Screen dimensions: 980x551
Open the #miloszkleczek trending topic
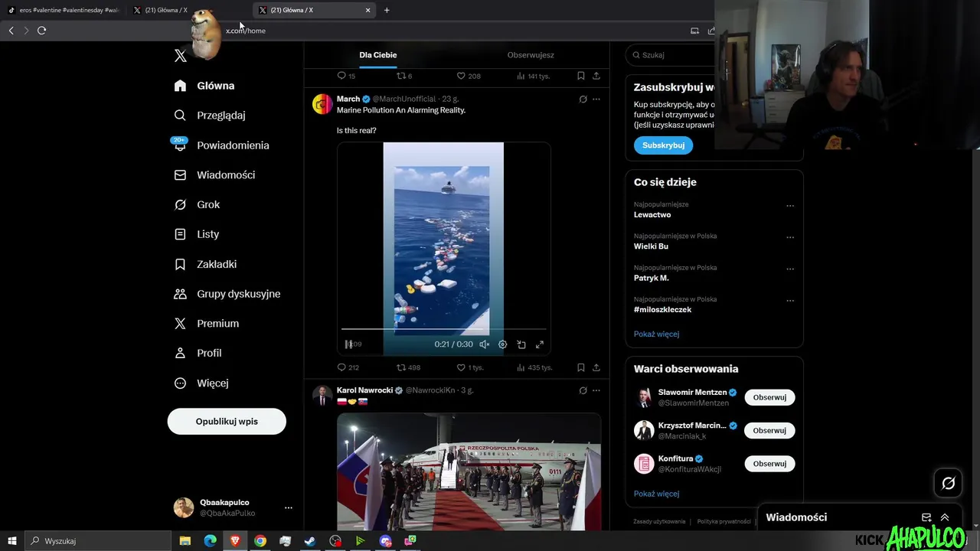click(662, 310)
